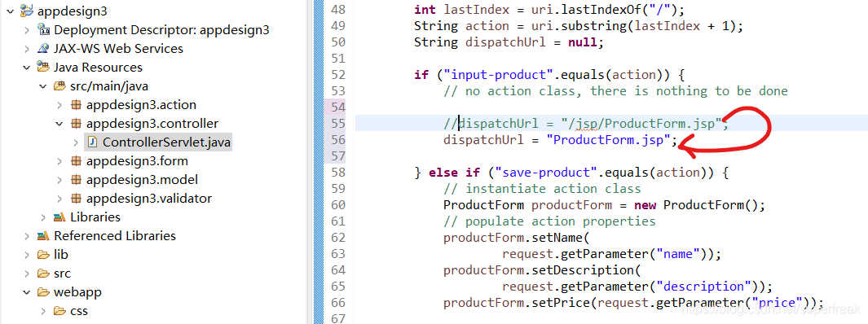The width and height of the screenshot is (868, 324).
Task: Select the Referenced Libraries label
Action: pos(115,236)
